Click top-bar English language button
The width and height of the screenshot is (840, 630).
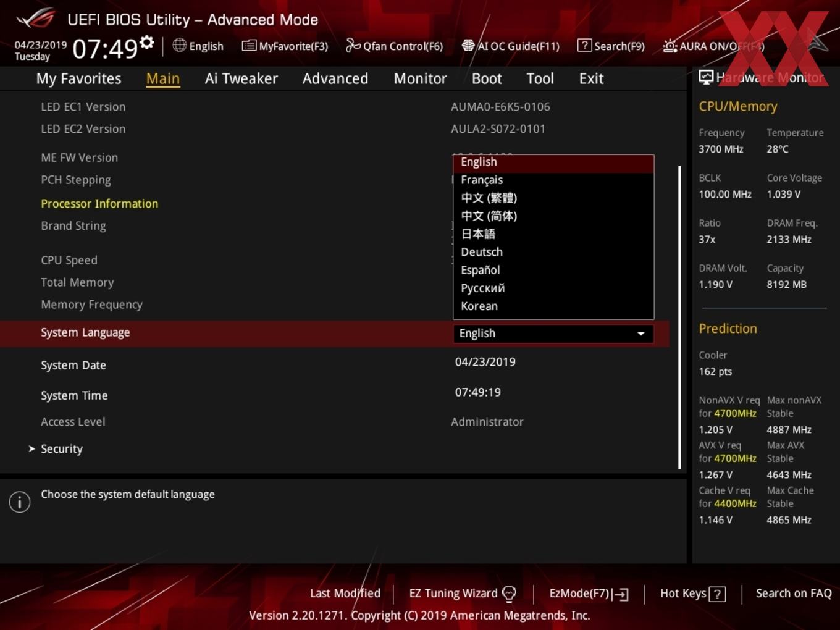198,46
